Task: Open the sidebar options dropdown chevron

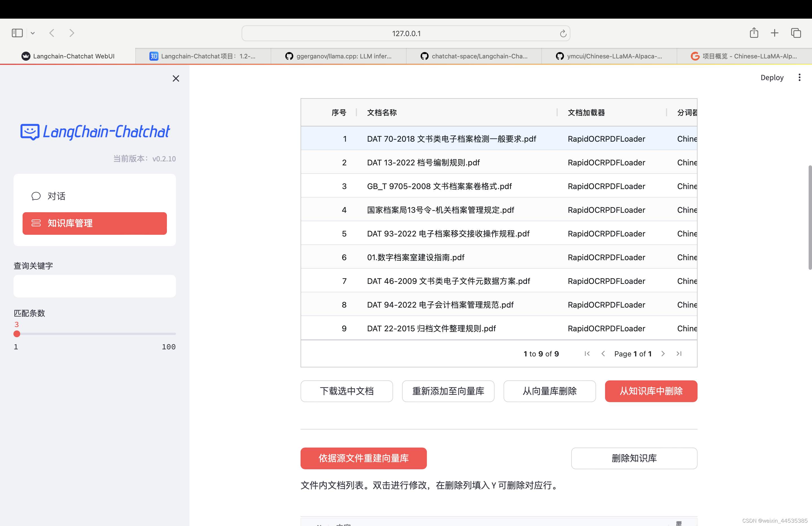Action: point(33,33)
